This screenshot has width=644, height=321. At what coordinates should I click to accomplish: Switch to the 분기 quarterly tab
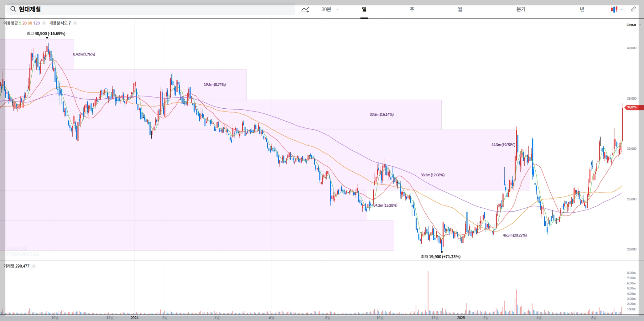click(x=521, y=9)
